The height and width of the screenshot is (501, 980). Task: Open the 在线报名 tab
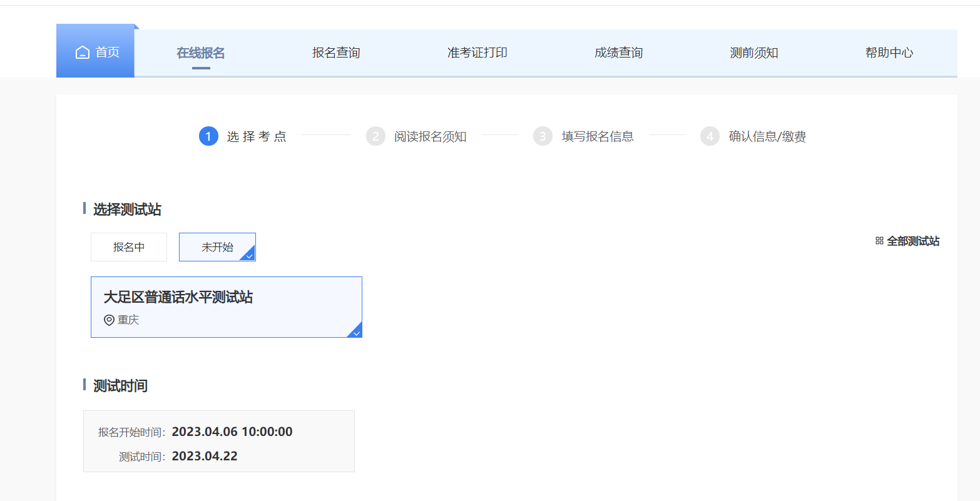pos(201,53)
